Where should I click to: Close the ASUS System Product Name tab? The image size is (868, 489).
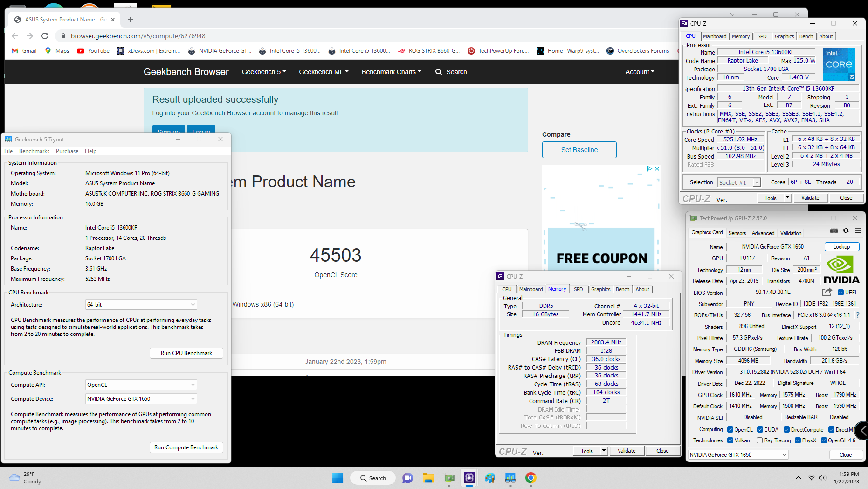coord(113,20)
